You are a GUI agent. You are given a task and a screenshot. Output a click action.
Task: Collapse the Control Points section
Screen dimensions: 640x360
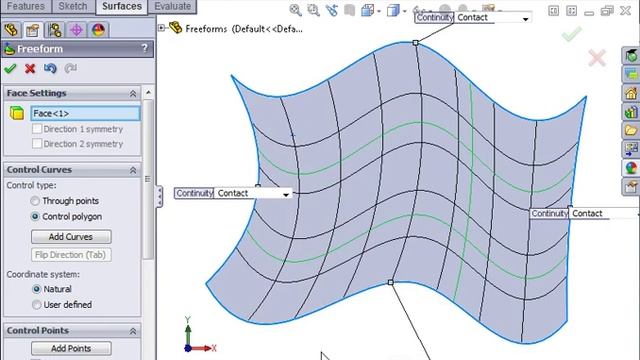pyautogui.click(x=133, y=331)
